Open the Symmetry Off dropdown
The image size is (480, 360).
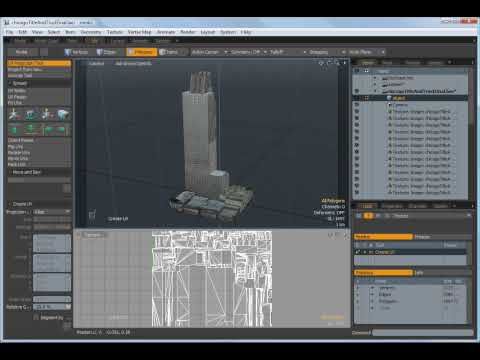click(x=249, y=52)
